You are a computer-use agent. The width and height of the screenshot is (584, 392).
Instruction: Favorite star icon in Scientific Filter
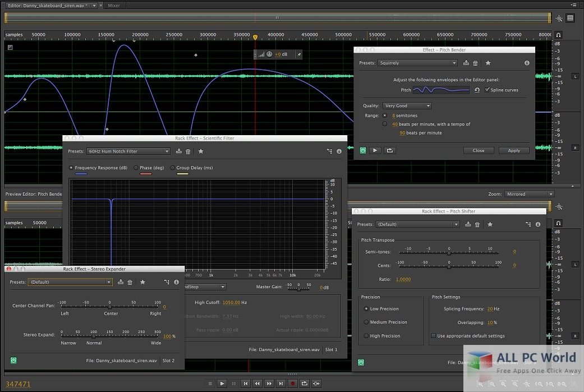201,151
